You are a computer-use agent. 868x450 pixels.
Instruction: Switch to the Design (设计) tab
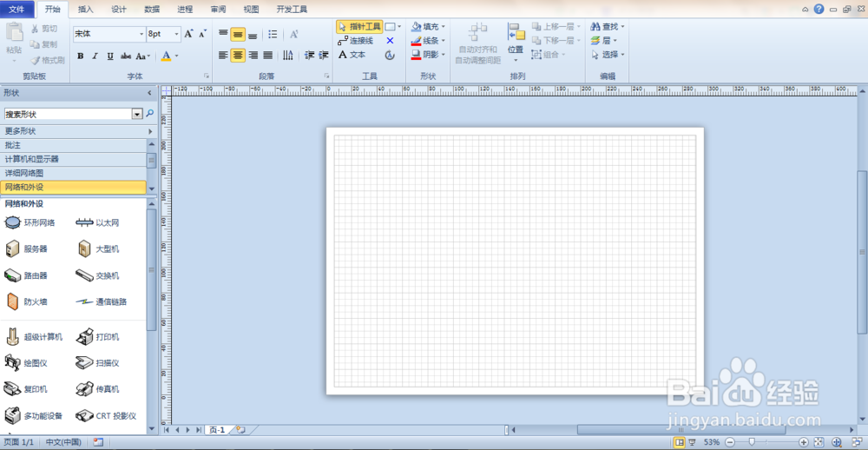(x=119, y=10)
